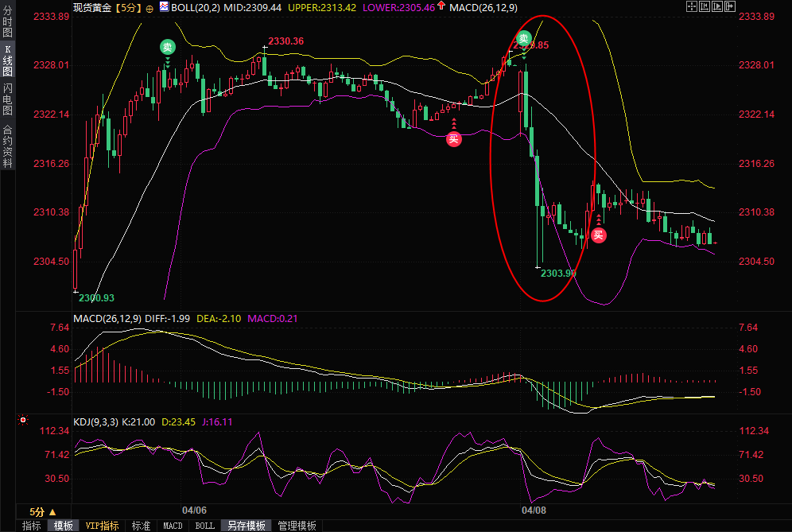Apply the 标准 template
Image resolution: width=792 pixels, height=532 pixels.
tap(141, 526)
